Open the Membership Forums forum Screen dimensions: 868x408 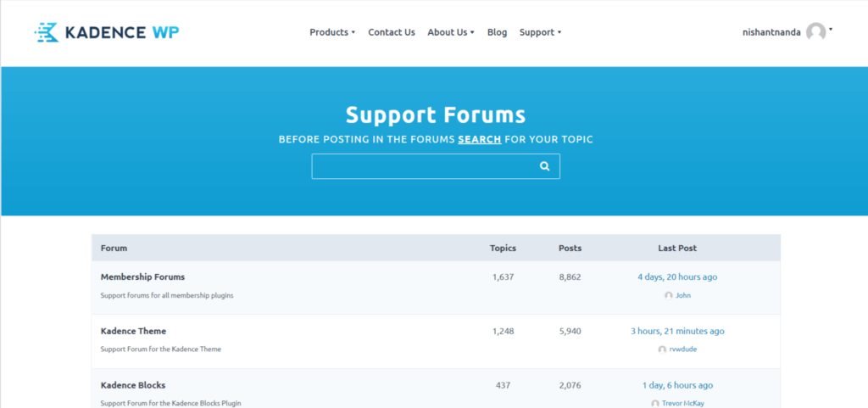tap(142, 277)
